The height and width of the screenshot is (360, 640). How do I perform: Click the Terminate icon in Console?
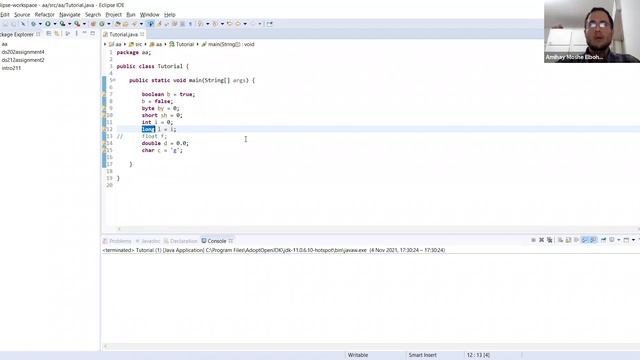pos(533,240)
